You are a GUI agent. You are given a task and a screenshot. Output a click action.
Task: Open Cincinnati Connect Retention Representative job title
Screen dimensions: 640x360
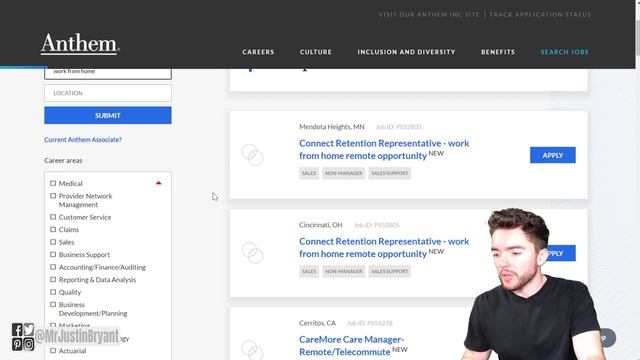pyautogui.click(x=384, y=247)
